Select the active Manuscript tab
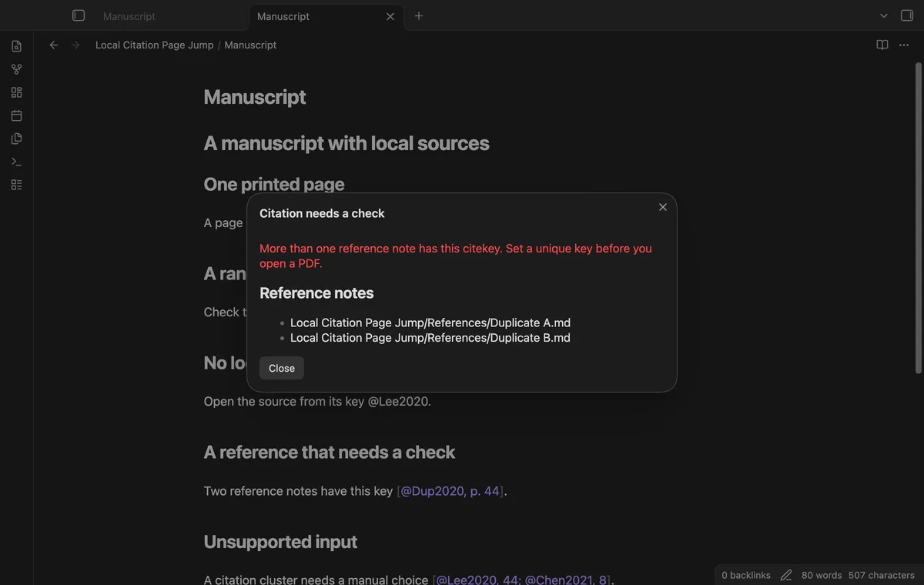 click(x=325, y=16)
